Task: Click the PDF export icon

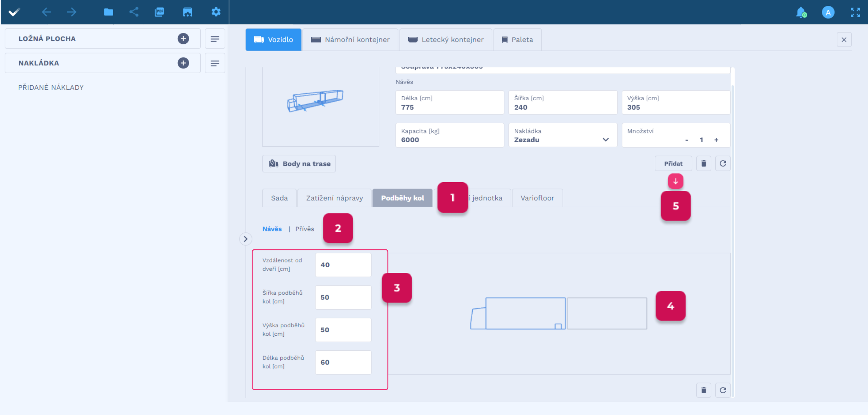Action: coord(159,12)
